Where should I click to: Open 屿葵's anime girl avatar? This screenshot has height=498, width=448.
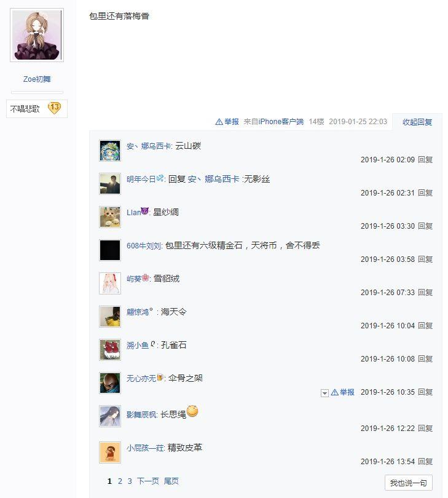110,283
